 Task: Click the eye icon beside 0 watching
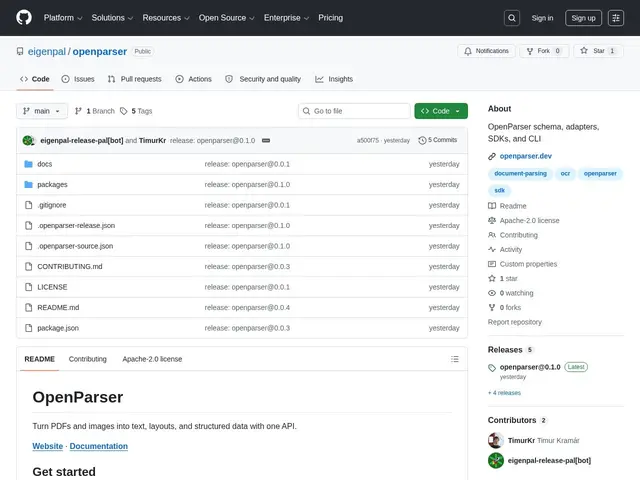click(492, 293)
